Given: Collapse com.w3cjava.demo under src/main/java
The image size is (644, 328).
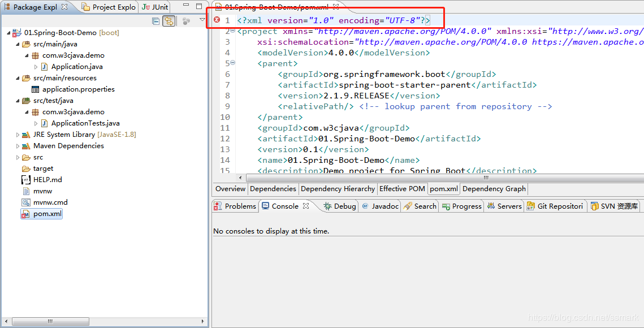Looking at the screenshot, I should [27, 55].
